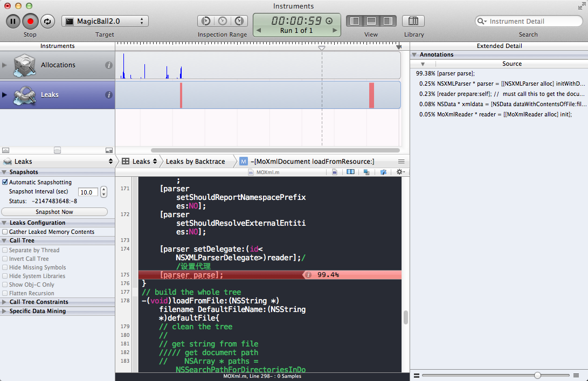Check Flatten Recursion
588x381 pixels.
pyautogui.click(x=5, y=293)
